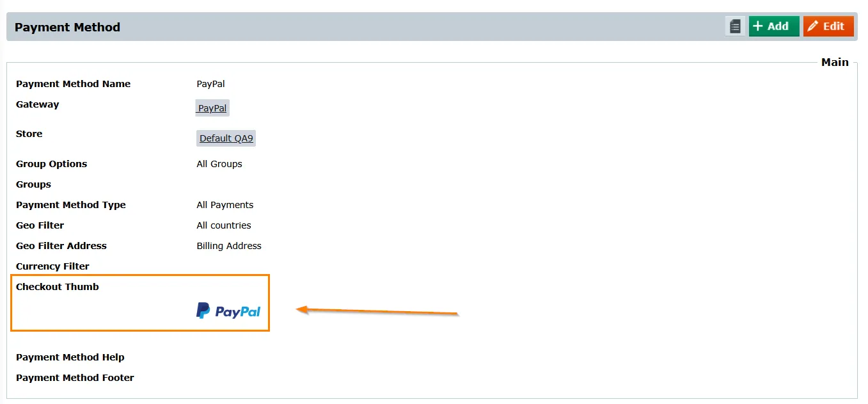Click the Checkout Thumb label
This screenshot has width=868, height=404.
pos(57,287)
